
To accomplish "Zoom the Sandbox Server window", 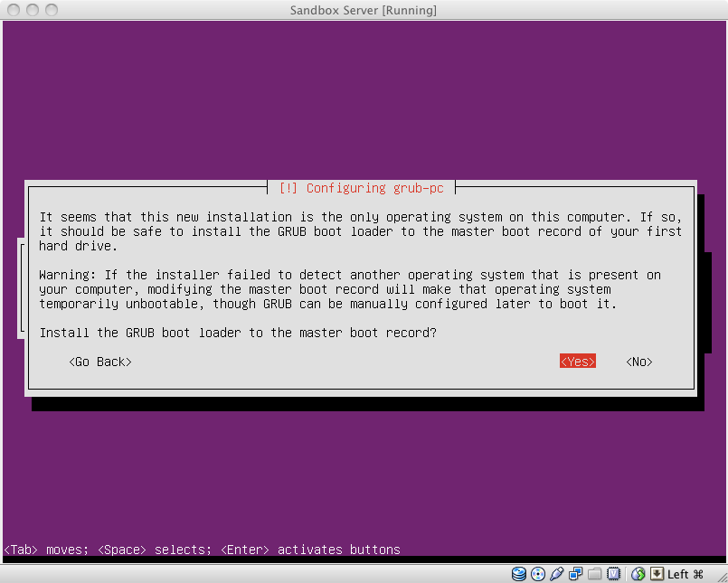I will (52, 10).
